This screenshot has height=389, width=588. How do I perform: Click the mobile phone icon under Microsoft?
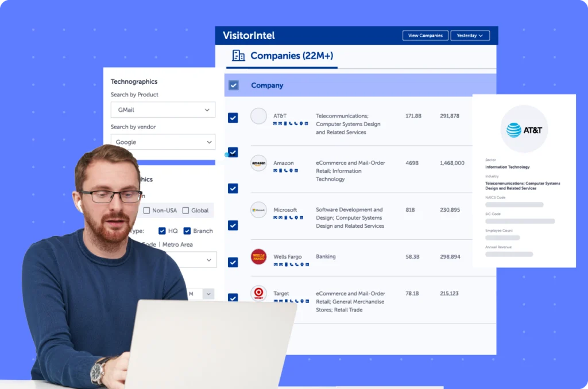point(286,217)
